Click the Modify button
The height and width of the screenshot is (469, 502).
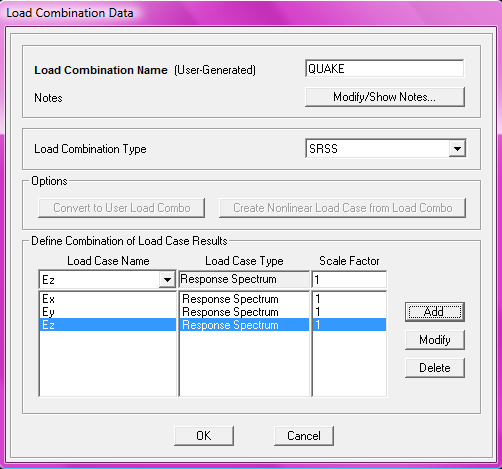[x=435, y=340]
